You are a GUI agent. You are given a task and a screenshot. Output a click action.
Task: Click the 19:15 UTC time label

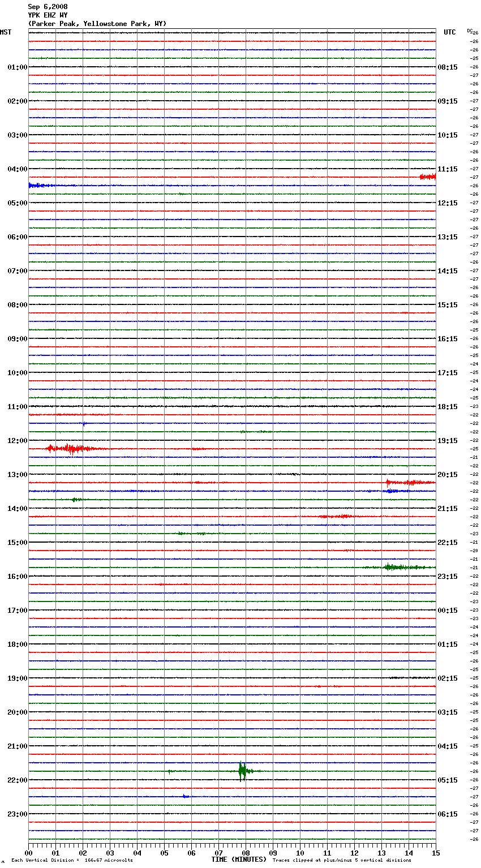[x=448, y=441]
